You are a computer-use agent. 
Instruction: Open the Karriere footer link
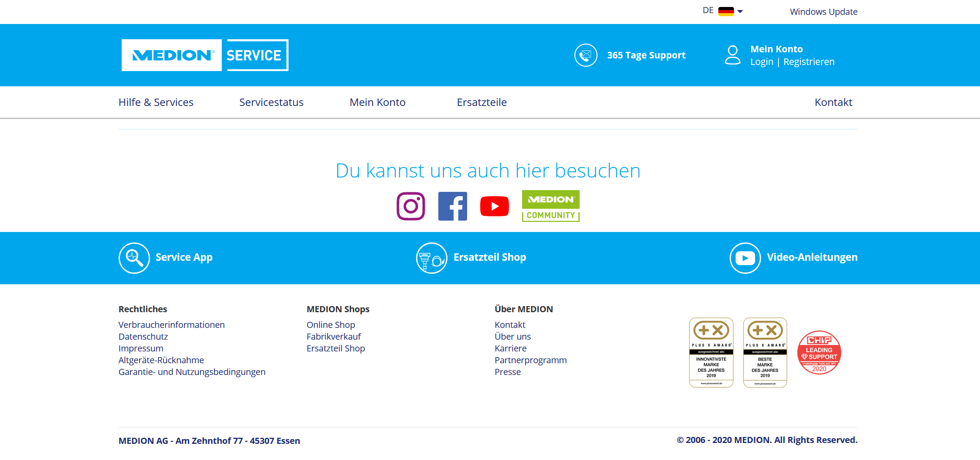[x=510, y=348]
